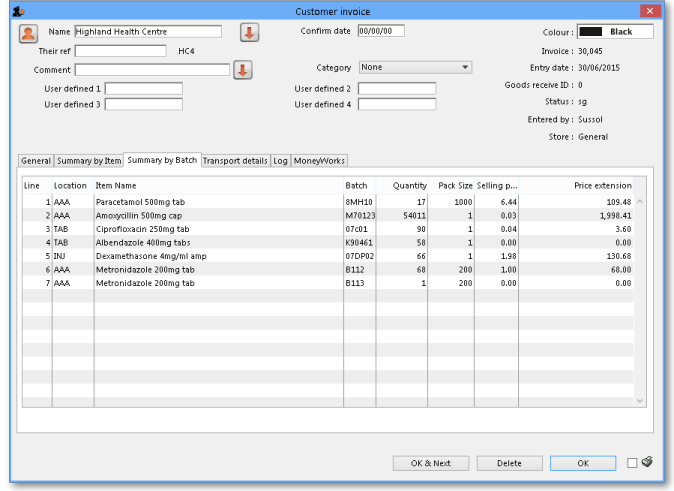Screen dimensions: 674x491
Task: Click the printer icon at bottom right
Action: (x=647, y=462)
